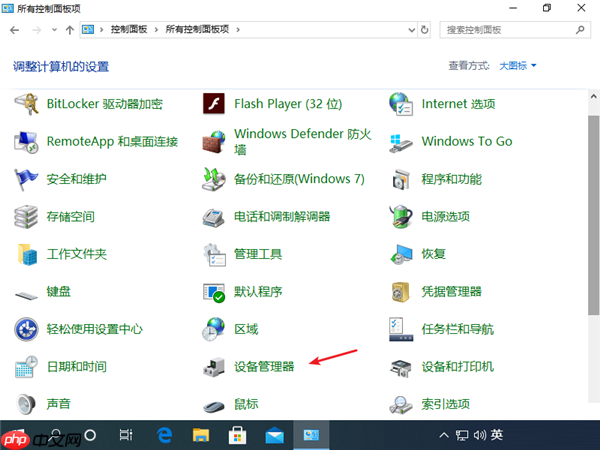Go up one folder level
Screen dimensions: 600x450
[70, 30]
